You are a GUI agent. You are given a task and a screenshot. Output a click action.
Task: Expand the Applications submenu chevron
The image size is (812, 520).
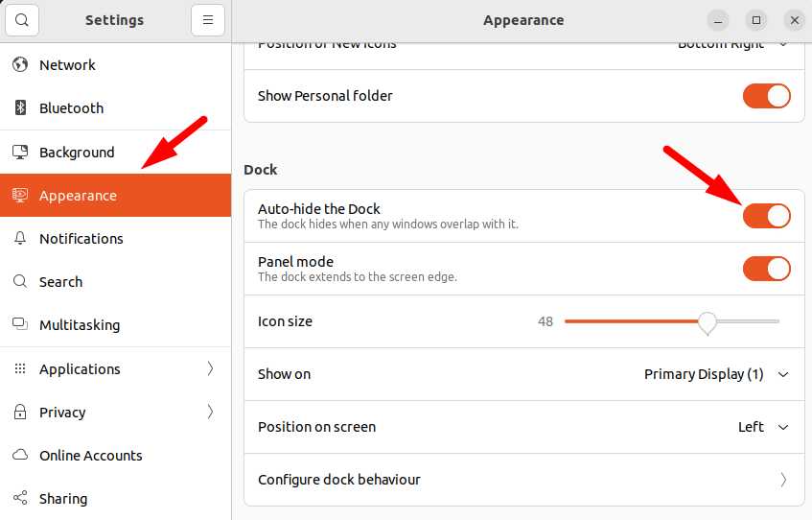[210, 369]
